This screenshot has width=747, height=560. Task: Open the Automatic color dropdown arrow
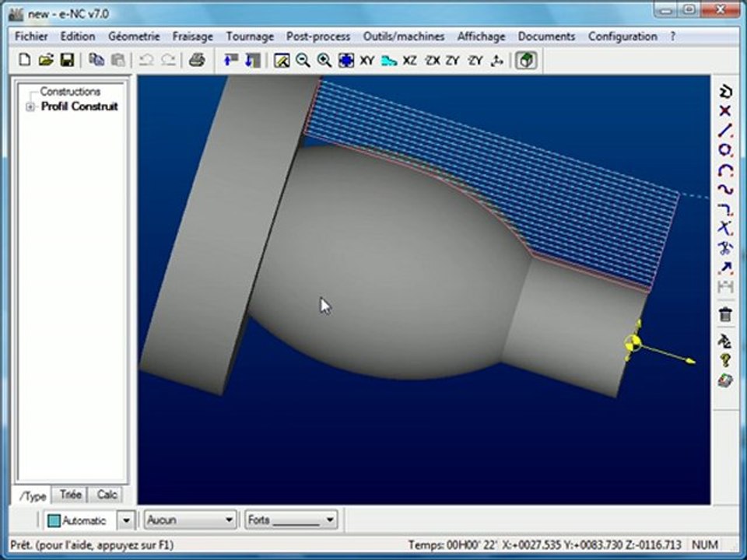pos(126,520)
